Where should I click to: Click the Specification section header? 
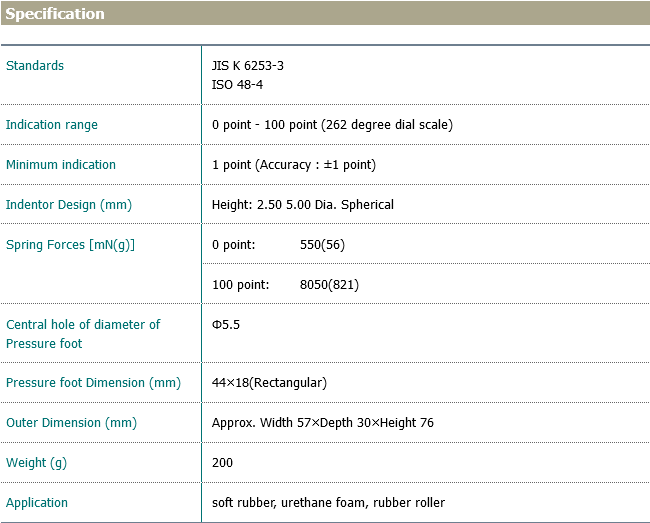(55, 14)
